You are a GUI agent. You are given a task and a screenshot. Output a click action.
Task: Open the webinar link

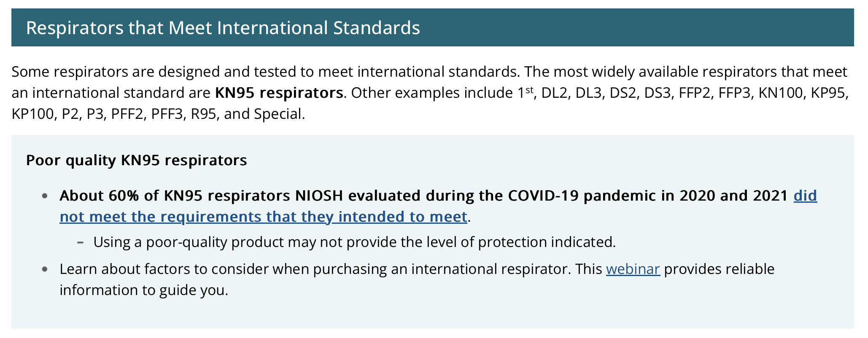[633, 269]
